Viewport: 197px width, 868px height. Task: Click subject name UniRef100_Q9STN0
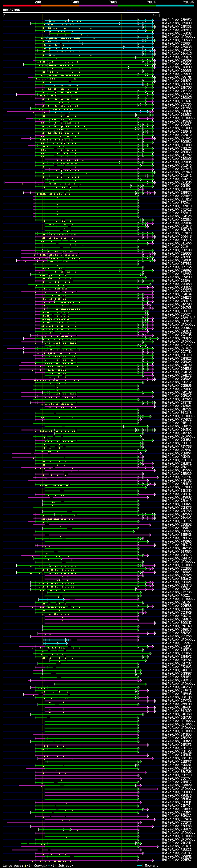(177, 352)
